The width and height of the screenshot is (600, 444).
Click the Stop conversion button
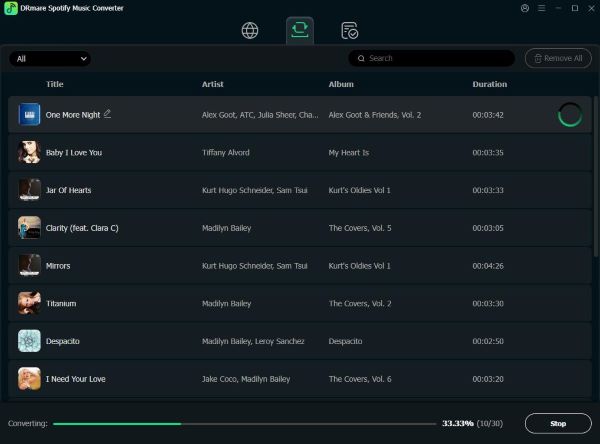tap(558, 423)
